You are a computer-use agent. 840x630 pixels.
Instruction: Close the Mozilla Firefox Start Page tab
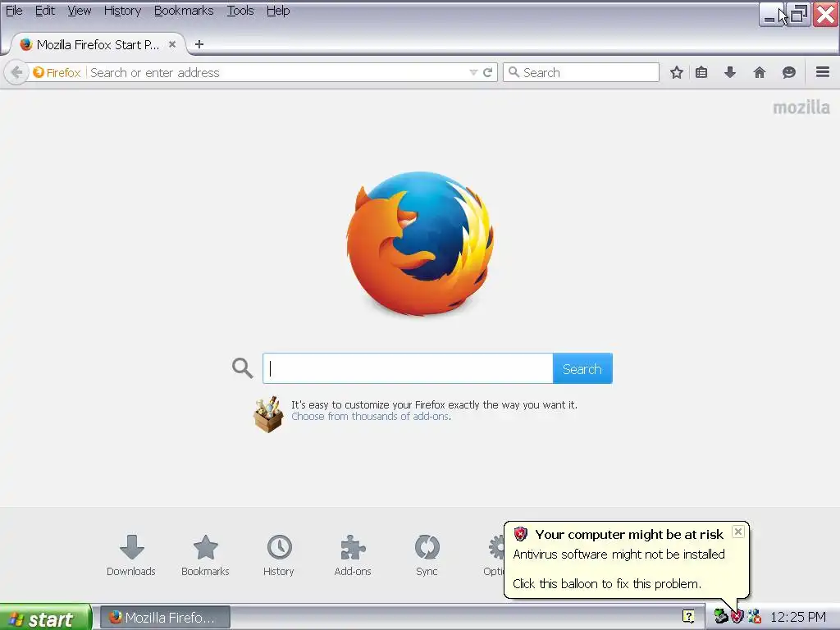172,44
